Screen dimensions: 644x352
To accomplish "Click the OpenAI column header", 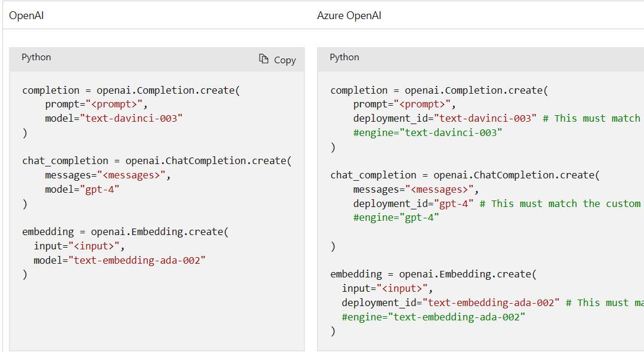I will (x=26, y=16).
